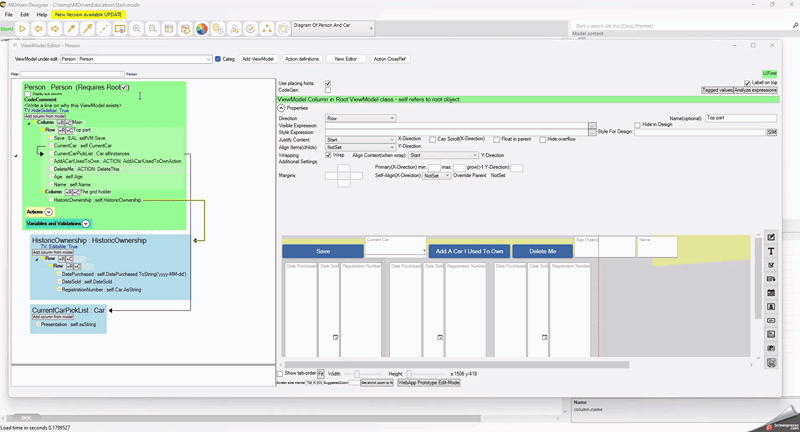Open the Help menu
Viewport: 800px width, 432px height.
41,15
